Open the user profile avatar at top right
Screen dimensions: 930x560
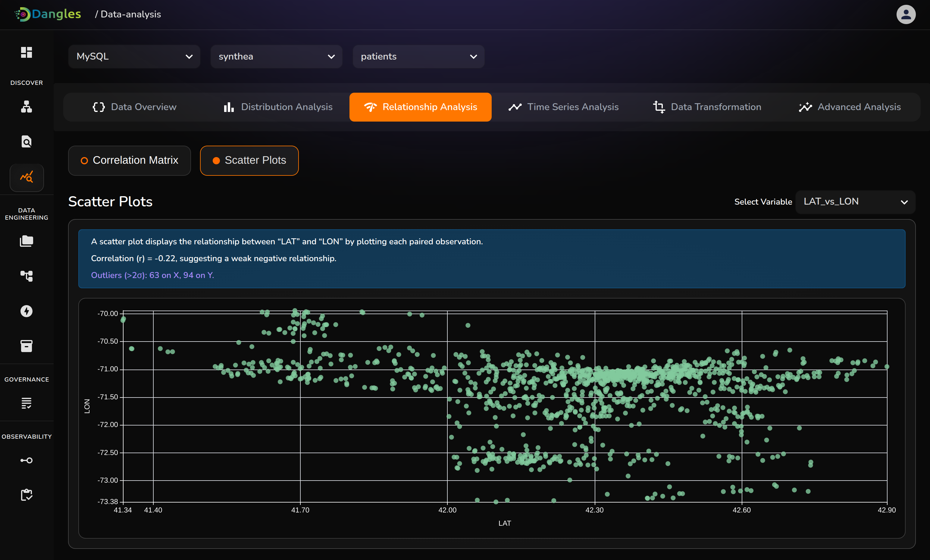click(906, 14)
